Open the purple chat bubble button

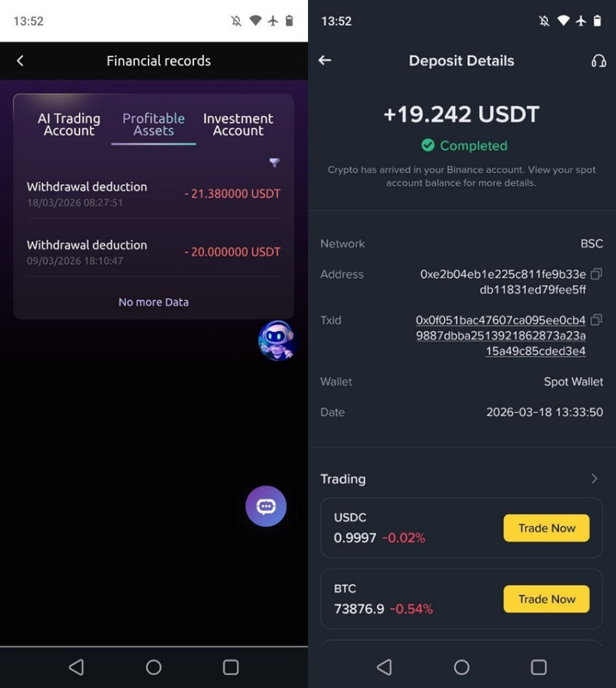point(266,506)
